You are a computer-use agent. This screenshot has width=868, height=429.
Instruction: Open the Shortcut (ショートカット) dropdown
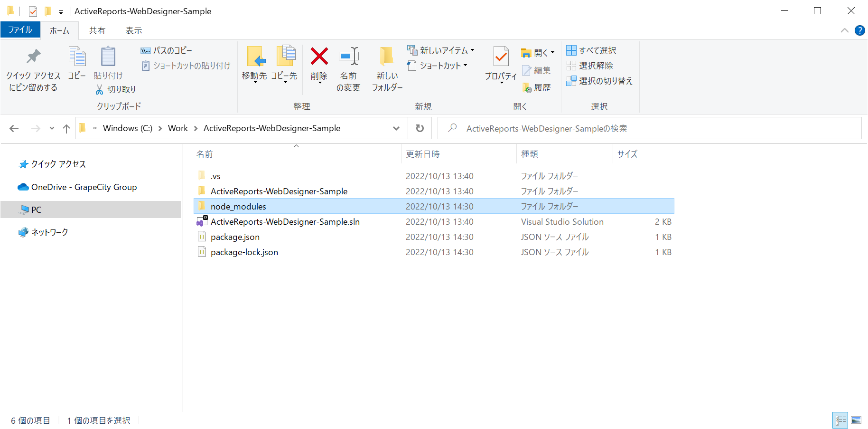pyautogui.click(x=437, y=66)
